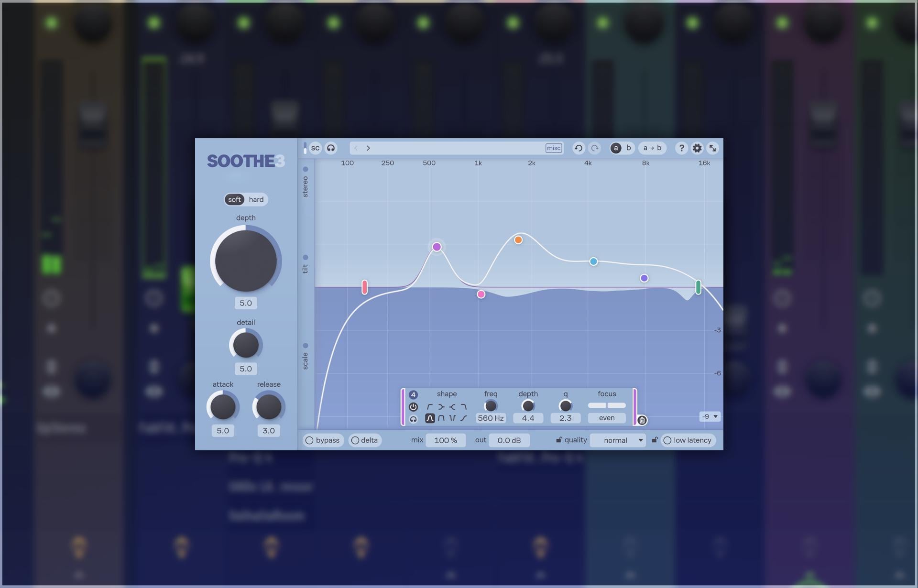The height and width of the screenshot is (588, 918).
Task: Click the 560 Hz frequency field
Action: (x=491, y=418)
